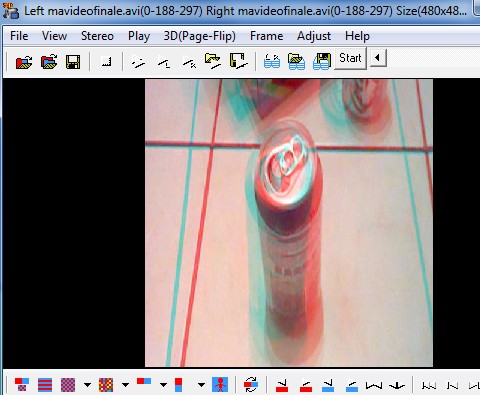This screenshot has width=480, height=395.
Task: Open the Play menu
Action: pos(139,36)
